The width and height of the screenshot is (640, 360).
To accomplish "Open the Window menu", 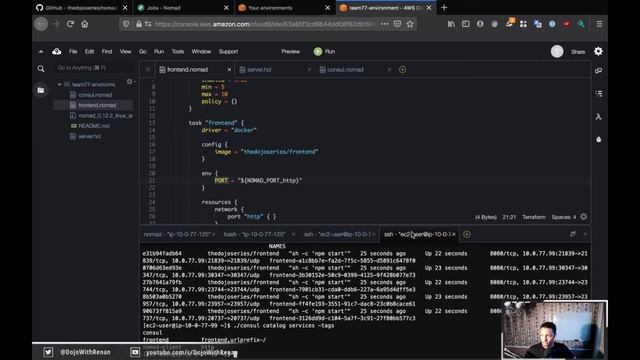I will [201, 51].
